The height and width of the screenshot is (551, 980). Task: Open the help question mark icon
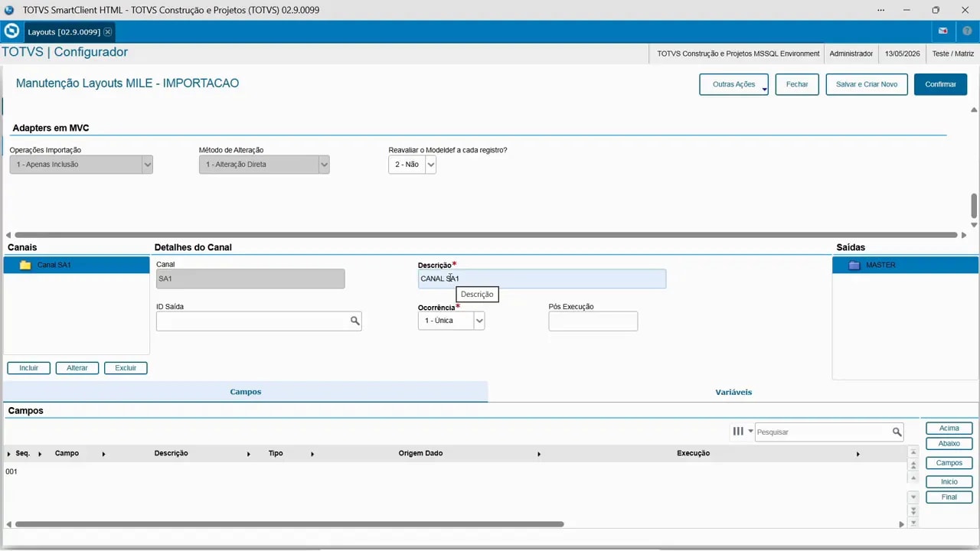(967, 31)
